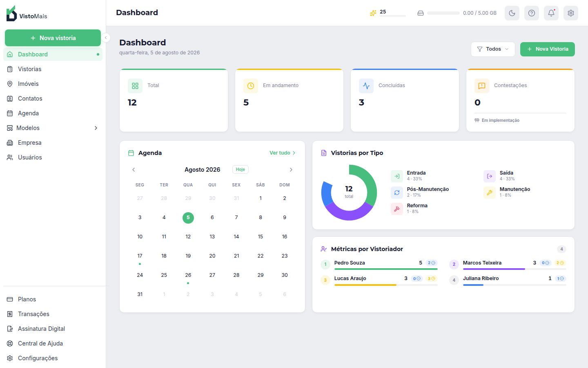The width and height of the screenshot is (588, 368).
Task: Click the VistoMais logo
Action: click(27, 13)
